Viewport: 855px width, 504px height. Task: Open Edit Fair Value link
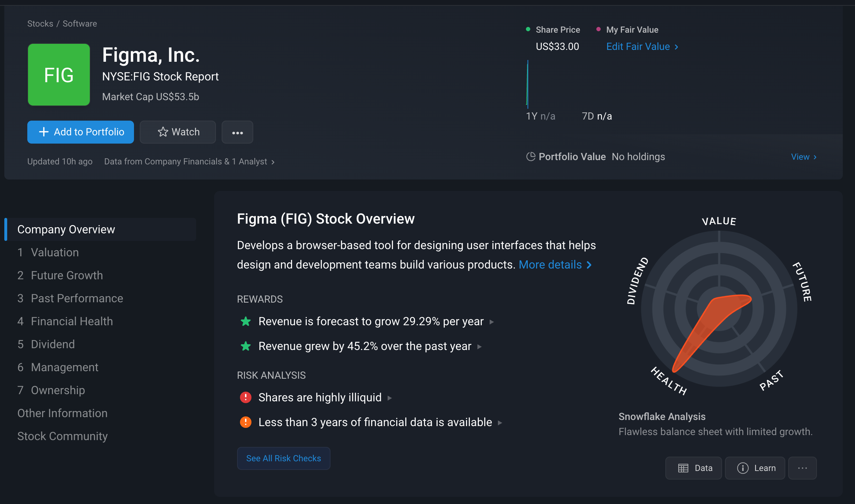coord(642,47)
